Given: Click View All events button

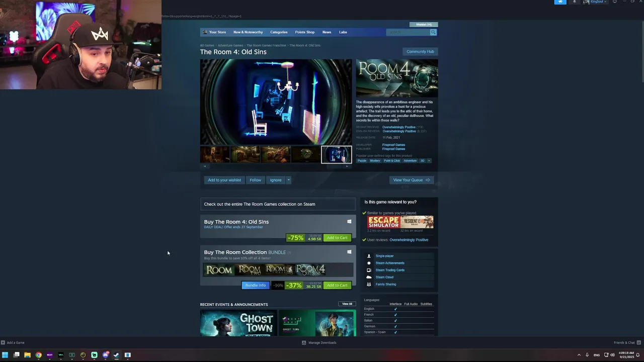Looking at the screenshot, I should coord(347,304).
